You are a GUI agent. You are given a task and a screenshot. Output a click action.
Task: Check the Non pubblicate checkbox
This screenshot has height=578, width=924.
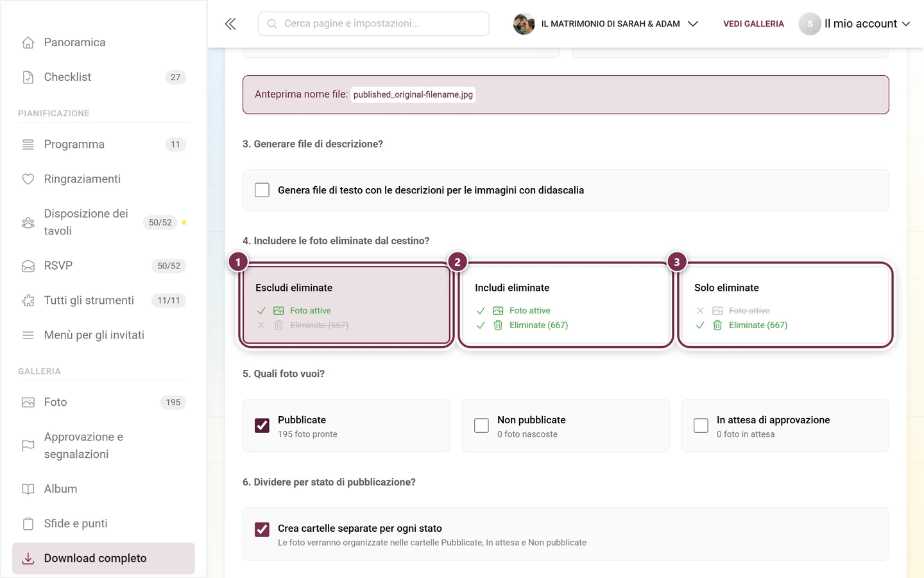click(481, 426)
